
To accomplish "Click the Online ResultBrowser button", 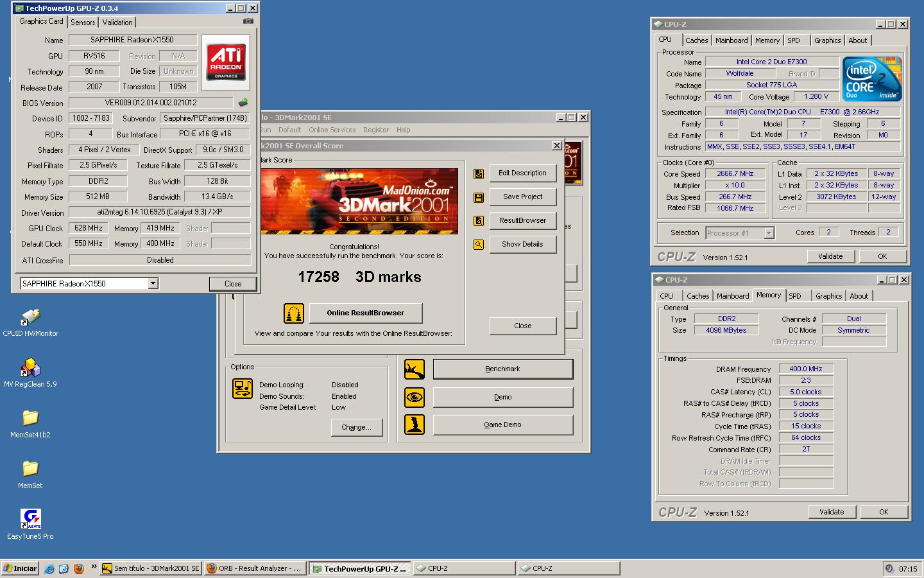I will pos(366,313).
